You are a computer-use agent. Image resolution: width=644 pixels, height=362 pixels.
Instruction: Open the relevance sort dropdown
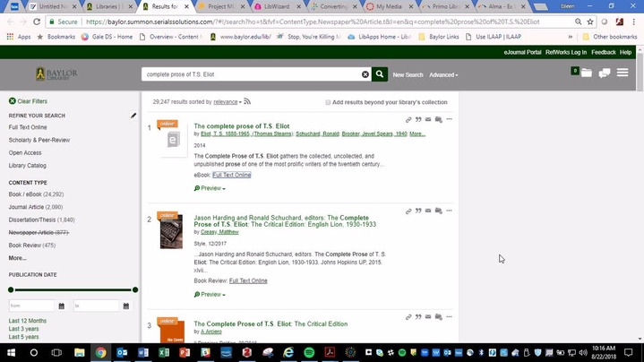tap(228, 102)
